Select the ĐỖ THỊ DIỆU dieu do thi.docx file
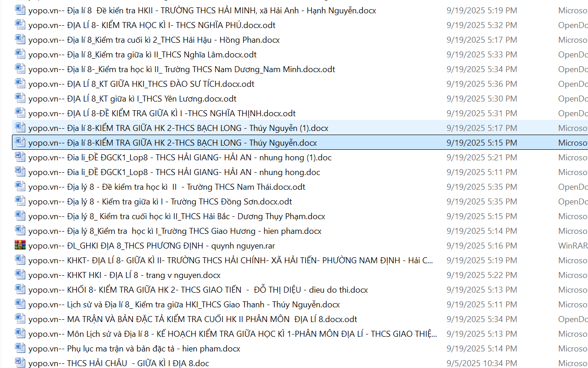This screenshot has height=368, width=588. pyautogui.click(x=197, y=290)
